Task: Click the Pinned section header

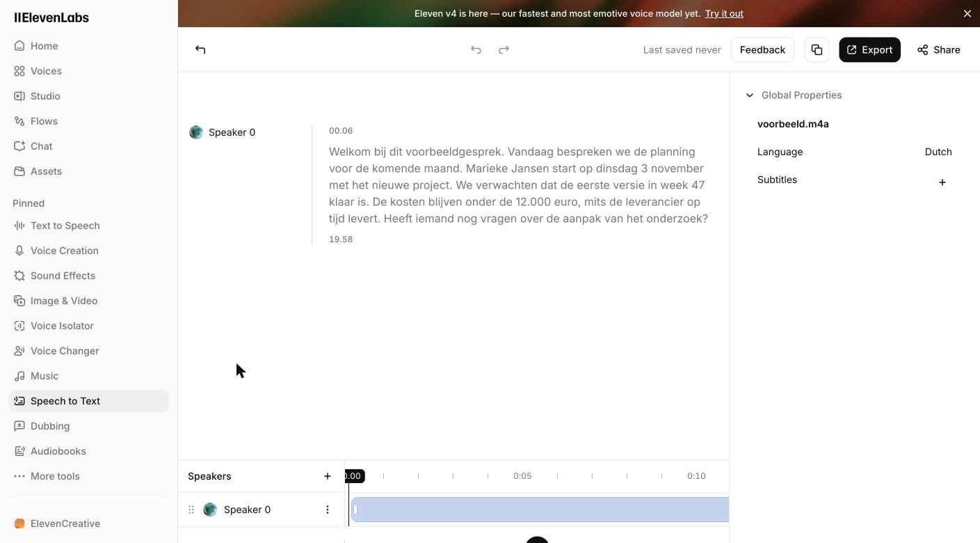Action: (29, 203)
